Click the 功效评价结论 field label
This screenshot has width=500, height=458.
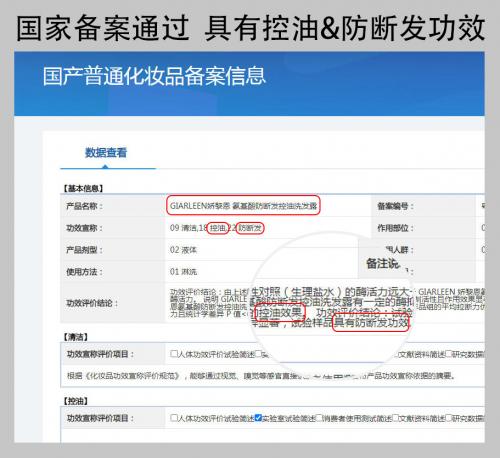pyautogui.click(x=92, y=303)
